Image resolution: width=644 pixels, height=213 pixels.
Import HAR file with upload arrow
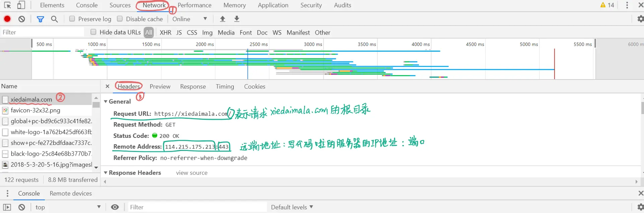click(x=222, y=19)
